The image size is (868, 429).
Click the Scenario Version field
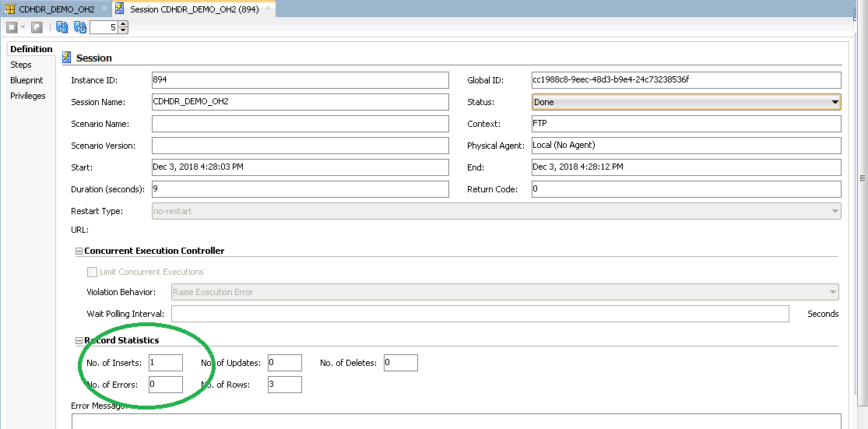point(300,146)
